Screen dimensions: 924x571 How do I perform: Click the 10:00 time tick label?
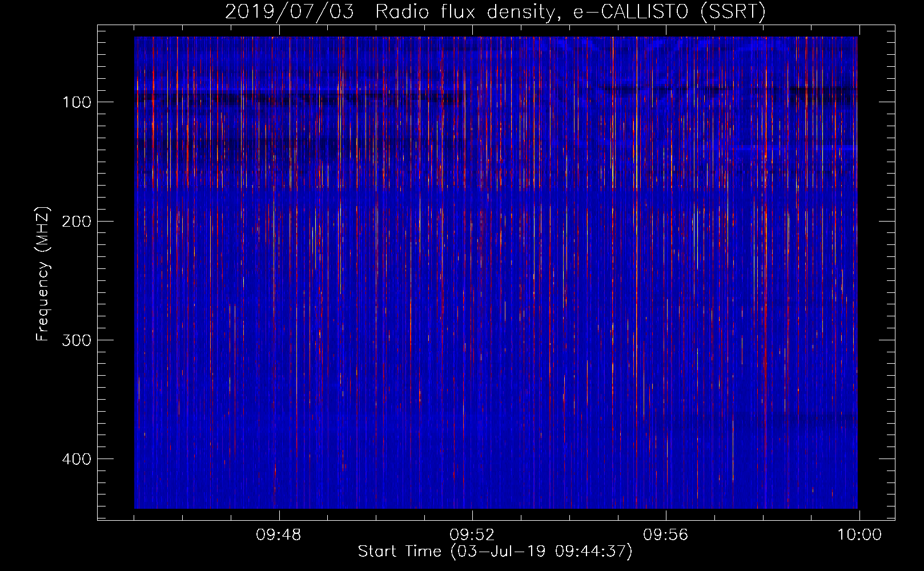(859, 535)
